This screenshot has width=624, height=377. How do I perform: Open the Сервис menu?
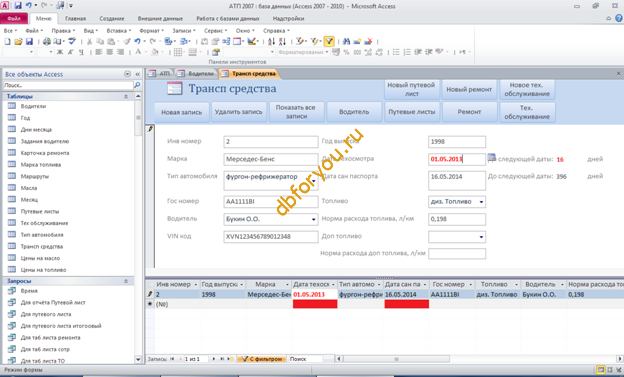215,31
